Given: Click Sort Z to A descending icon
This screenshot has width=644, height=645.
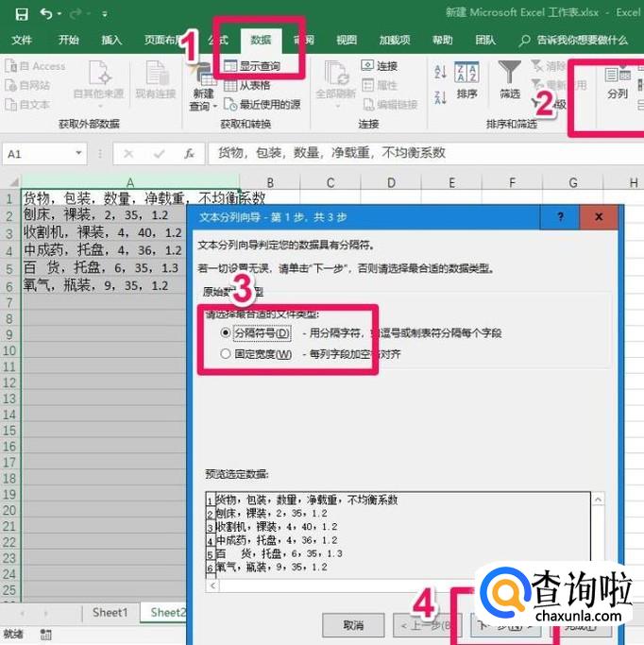Looking at the screenshot, I should coord(440,98).
